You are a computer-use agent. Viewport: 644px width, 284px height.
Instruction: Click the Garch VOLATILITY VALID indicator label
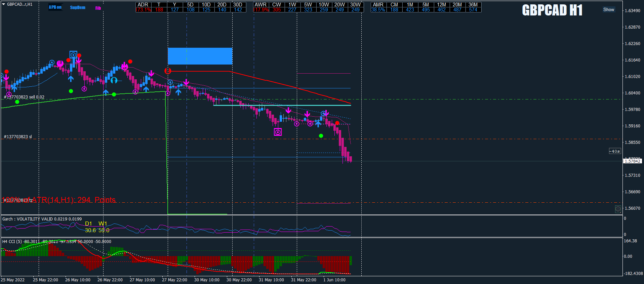pos(42,219)
